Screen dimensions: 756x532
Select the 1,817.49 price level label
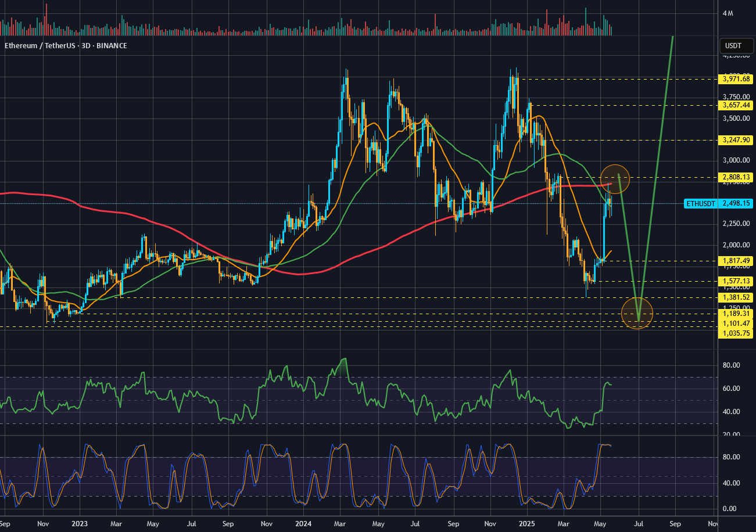coord(736,261)
